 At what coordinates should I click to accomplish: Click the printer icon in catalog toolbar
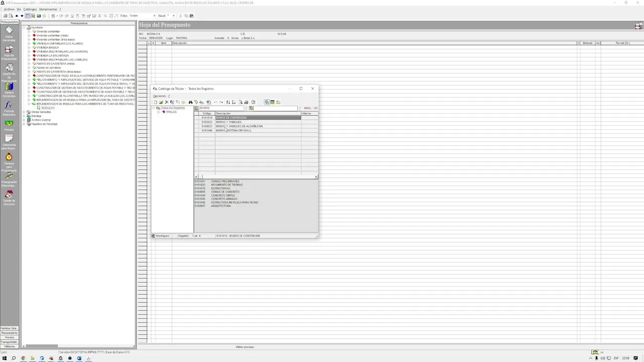[x=246, y=102]
